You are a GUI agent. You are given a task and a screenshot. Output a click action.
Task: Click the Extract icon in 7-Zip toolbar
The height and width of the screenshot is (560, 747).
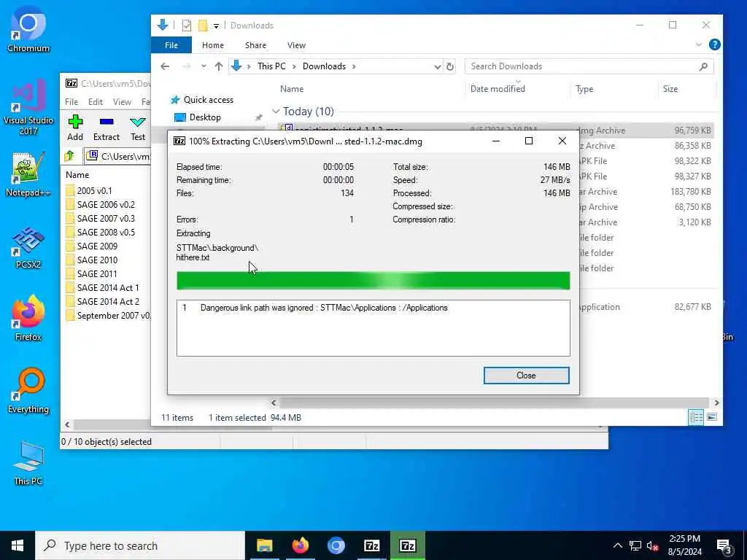tap(107, 122)
